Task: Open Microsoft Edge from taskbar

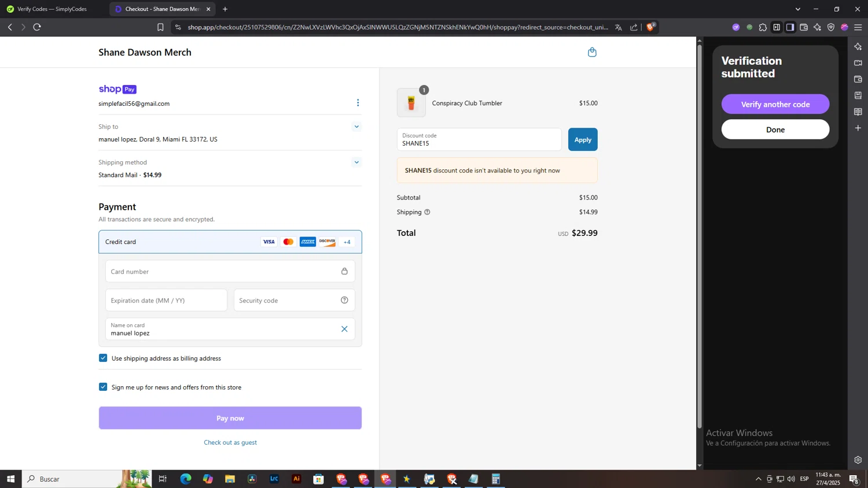Action: (186, 479)
